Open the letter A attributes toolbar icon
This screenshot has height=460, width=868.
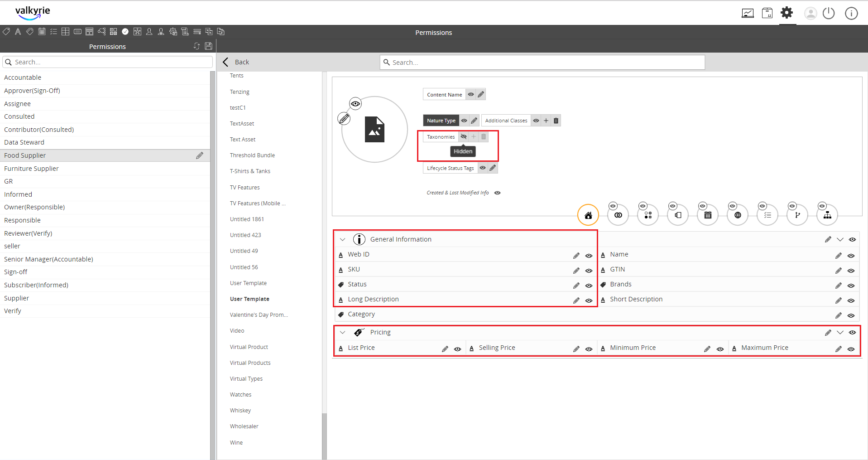[18, 32]
